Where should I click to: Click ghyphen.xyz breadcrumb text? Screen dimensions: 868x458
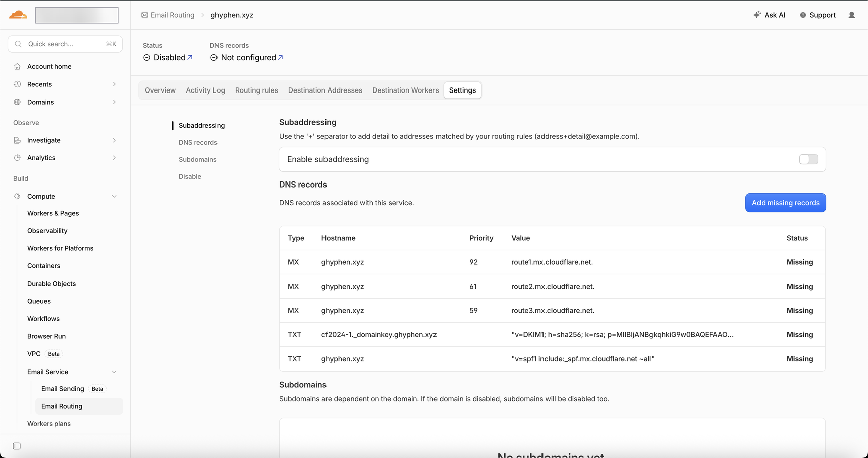click(232, 15)
